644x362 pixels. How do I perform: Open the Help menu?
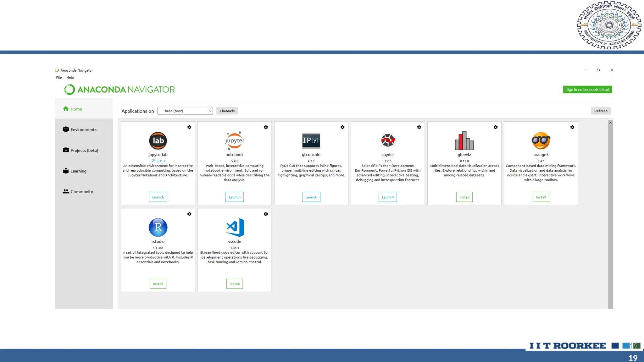(70, 77)
